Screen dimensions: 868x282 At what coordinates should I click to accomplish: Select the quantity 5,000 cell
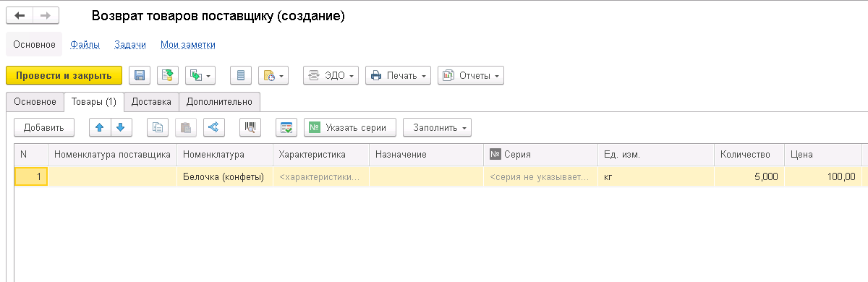[x=749, y=176]
